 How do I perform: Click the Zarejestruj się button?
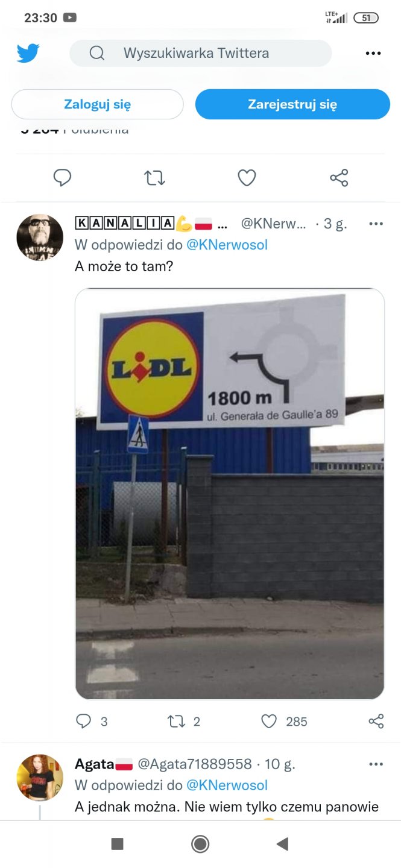coord(292,104)
